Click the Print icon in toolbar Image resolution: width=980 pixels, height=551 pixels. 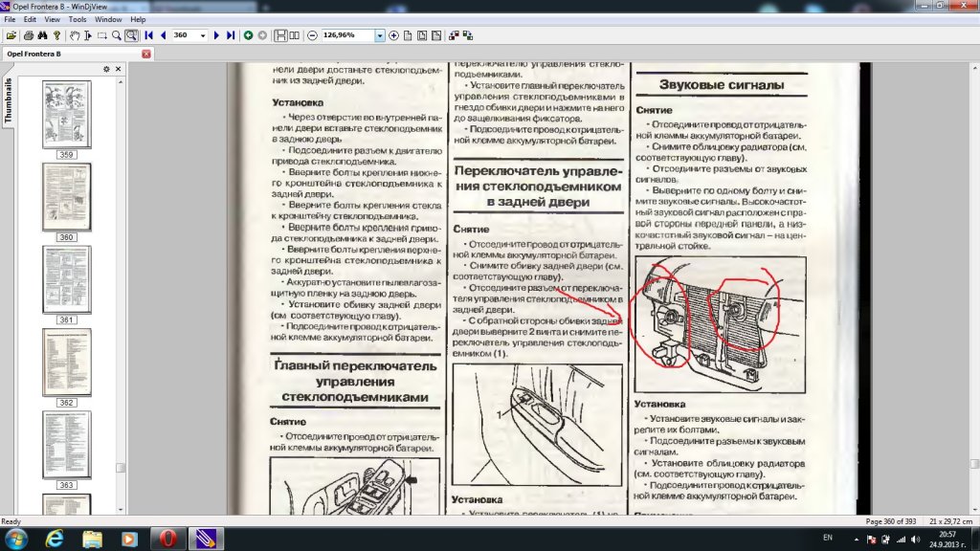click(x=29, y=35)
